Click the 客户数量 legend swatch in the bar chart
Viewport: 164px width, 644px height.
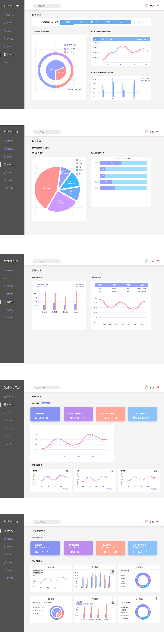point(142,79)
